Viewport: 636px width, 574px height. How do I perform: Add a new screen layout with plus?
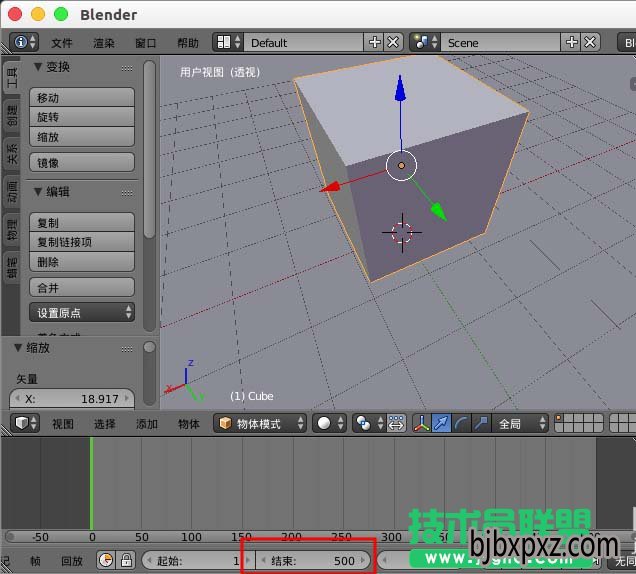[x=374, y=42]
